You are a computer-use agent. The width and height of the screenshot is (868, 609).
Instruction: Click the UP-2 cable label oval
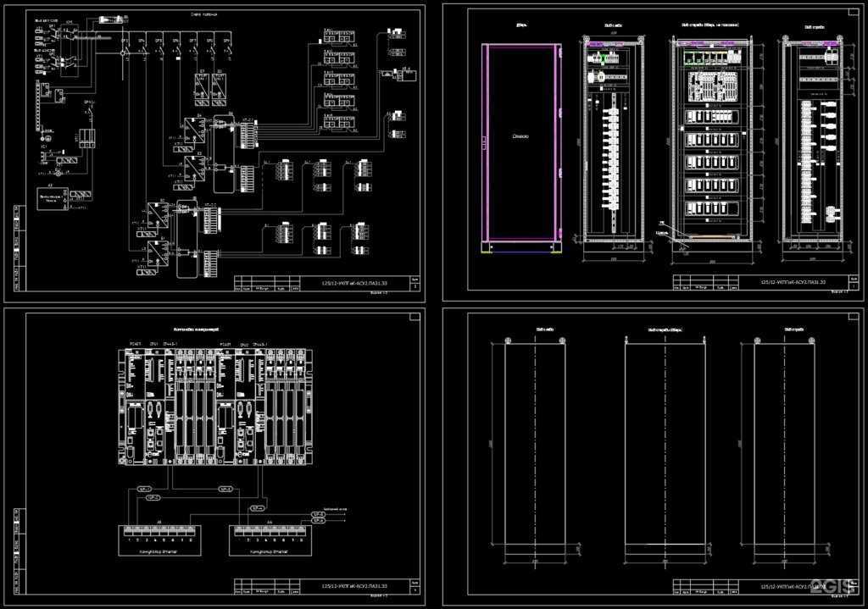[x=153, y=498]
